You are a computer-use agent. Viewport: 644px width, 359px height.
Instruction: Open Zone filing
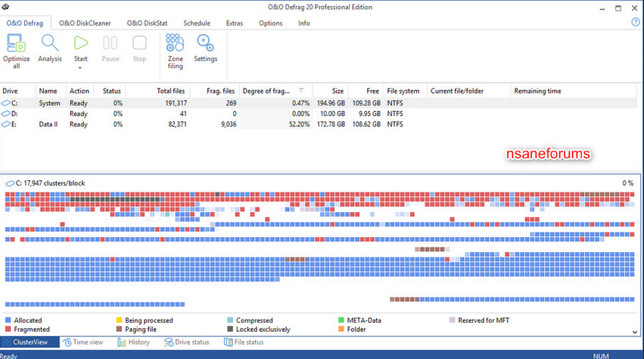tap(175, 52)
